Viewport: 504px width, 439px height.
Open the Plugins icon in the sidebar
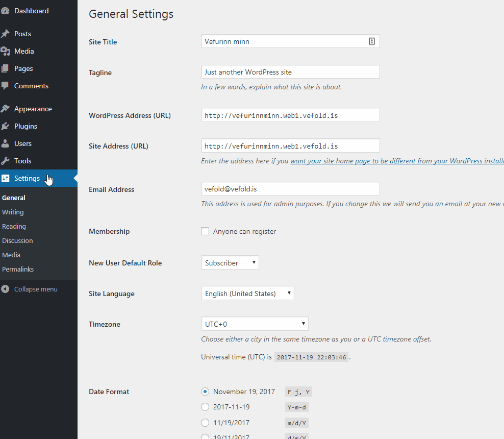coord(5,126)
